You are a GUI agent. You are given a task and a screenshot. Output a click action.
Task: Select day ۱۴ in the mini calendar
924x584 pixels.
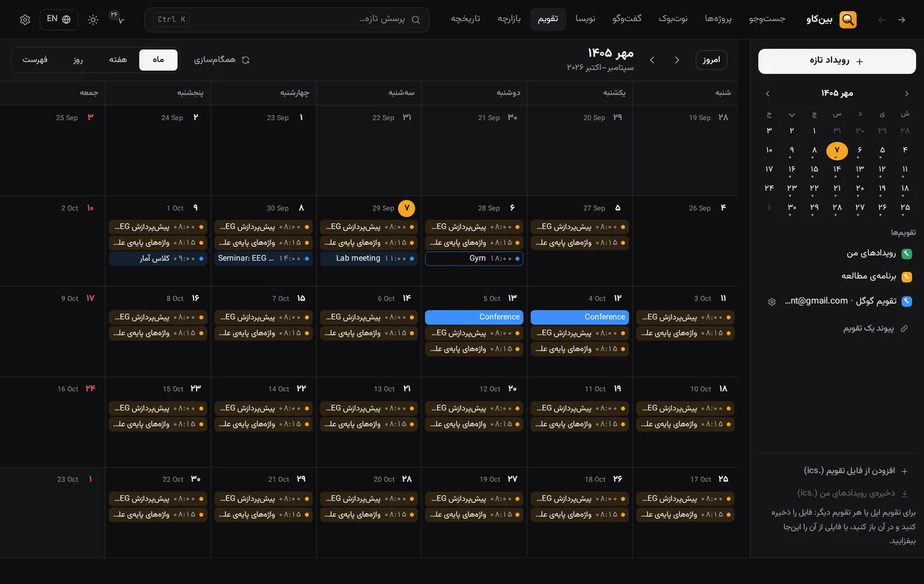point(837,170)
